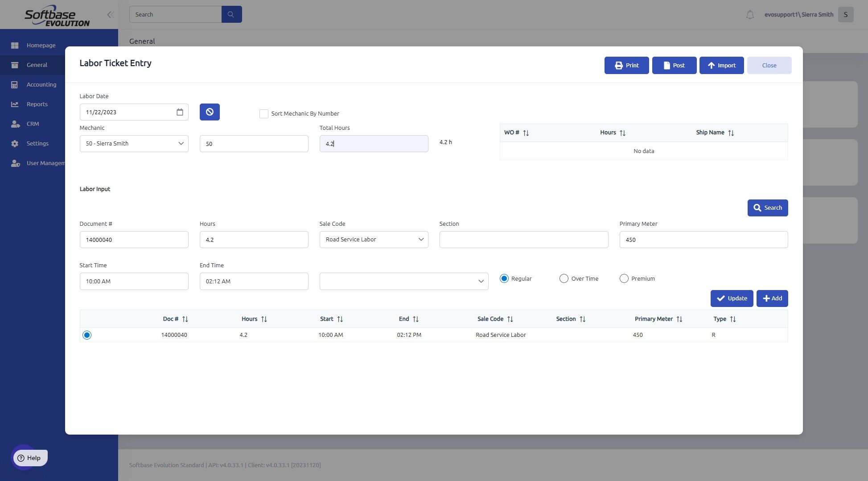Expand the Sale Code Road Service Labor dropdown
868x481 pixels.
(374, 240)
